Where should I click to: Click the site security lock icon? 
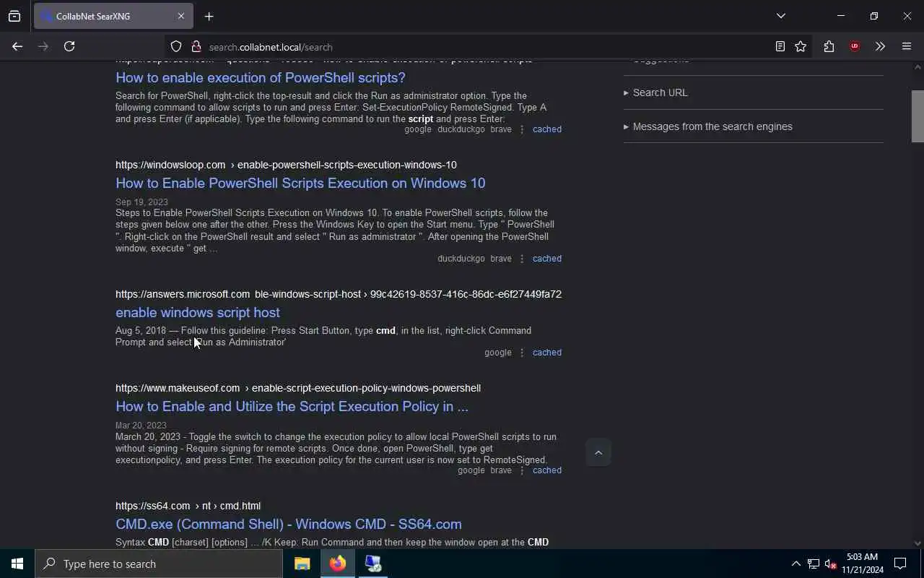click(x=196, y=47)
